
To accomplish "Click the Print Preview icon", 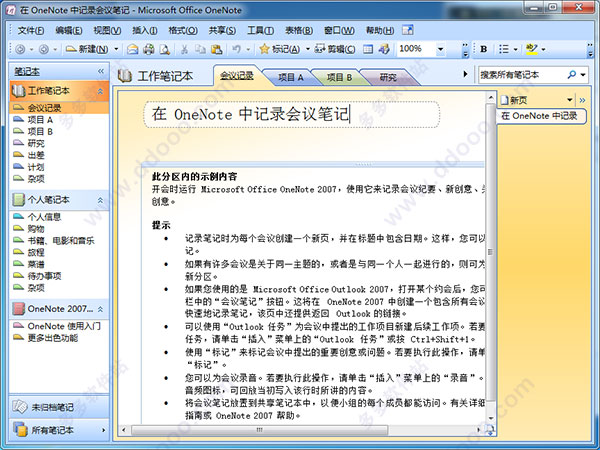I will pyautogui.click(x=165, y=49).
